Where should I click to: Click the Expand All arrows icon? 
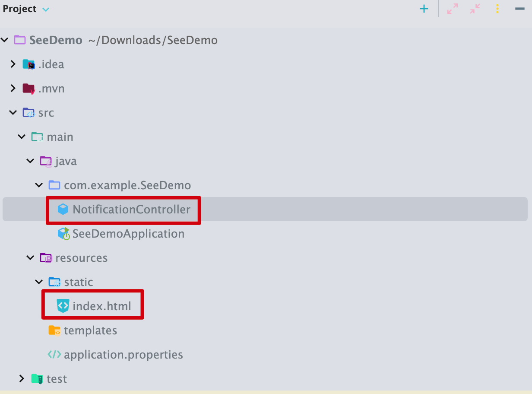click(x=452, y=9)
